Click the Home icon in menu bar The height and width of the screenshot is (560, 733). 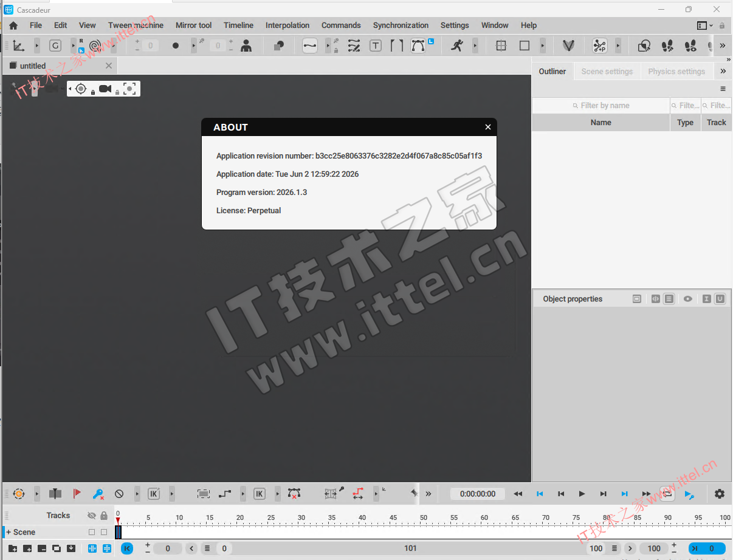click(x=13, y=26)
